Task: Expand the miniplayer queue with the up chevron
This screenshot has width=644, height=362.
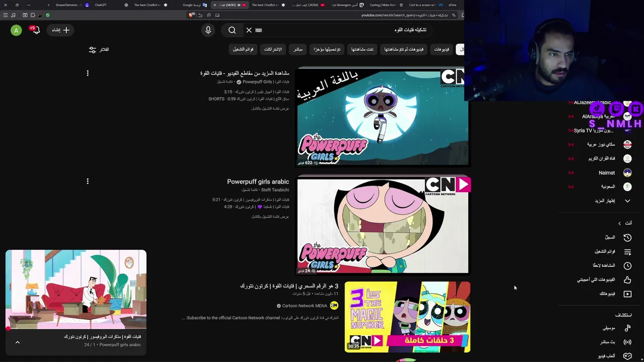Action: [x=17, y=342]
